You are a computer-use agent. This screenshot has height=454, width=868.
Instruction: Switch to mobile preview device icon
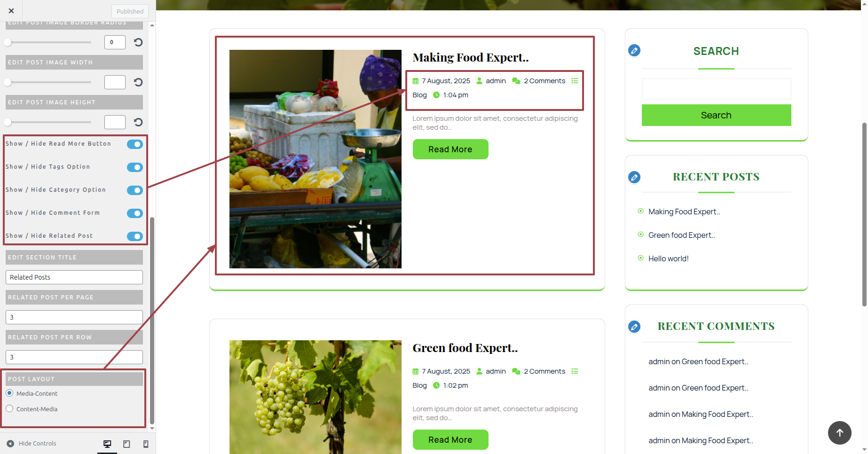(x=146, y=444)
